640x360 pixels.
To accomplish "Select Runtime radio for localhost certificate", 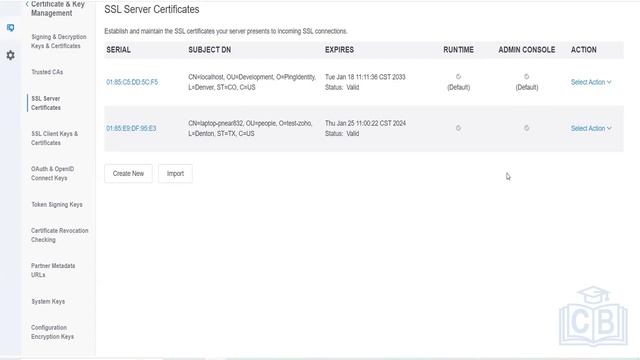I will point(458,77).
